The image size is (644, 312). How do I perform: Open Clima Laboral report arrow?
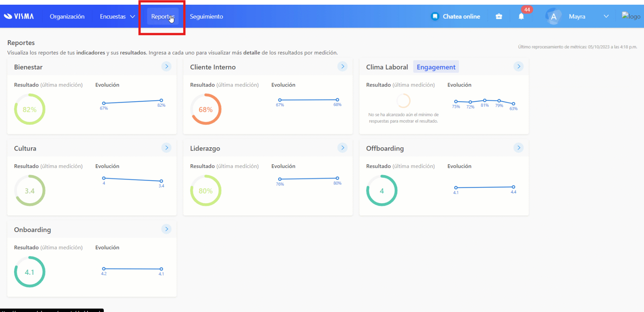519,66
